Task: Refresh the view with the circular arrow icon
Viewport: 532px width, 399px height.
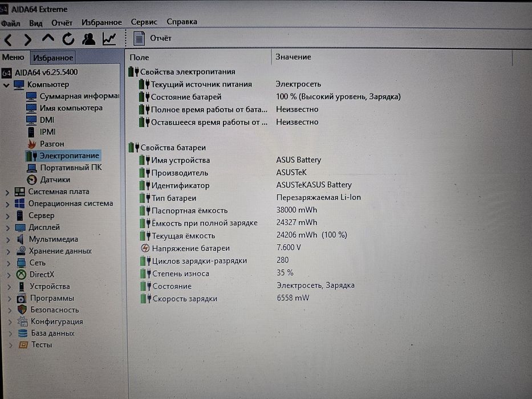Action: coord(68,39)
